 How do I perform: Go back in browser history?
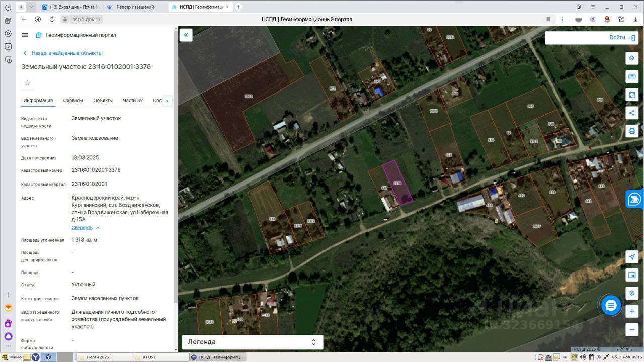(24, 19)
